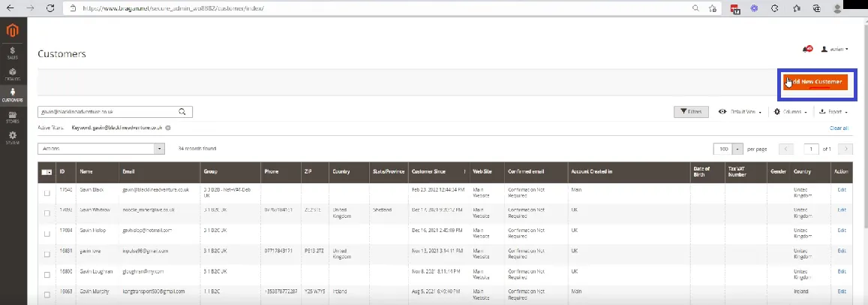The width and height of the screenshot is (868, 305).
Task: Open the red calendar browser extension
Action: pyautogui.click(x=735, y=9)
